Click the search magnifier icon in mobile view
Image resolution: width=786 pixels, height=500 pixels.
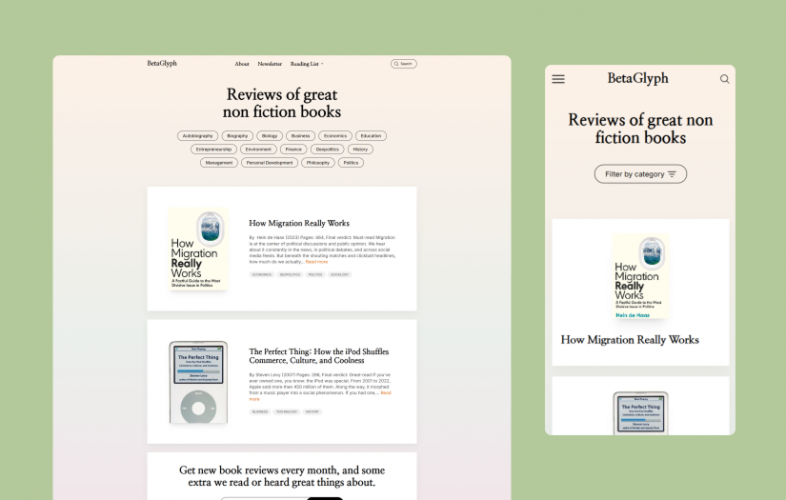click(x=724, y=79)
